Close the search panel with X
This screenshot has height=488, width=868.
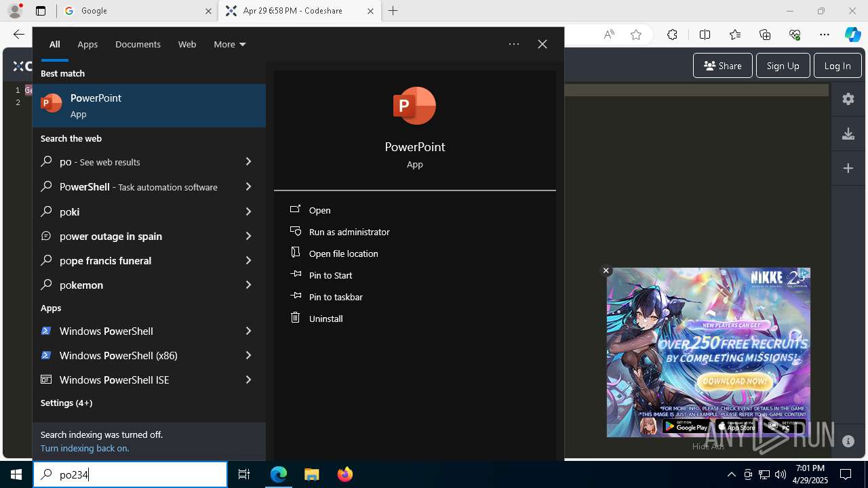pos(542,44)
